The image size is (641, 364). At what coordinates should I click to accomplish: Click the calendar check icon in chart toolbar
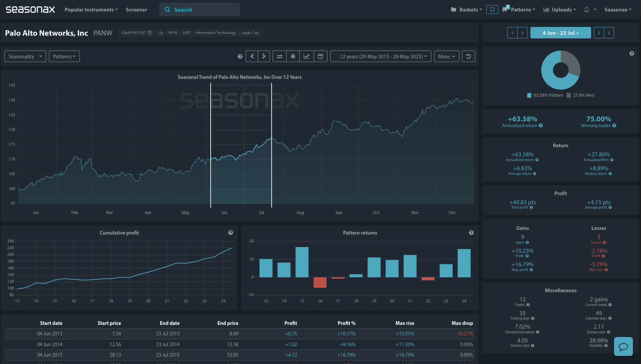click(320, 56)
